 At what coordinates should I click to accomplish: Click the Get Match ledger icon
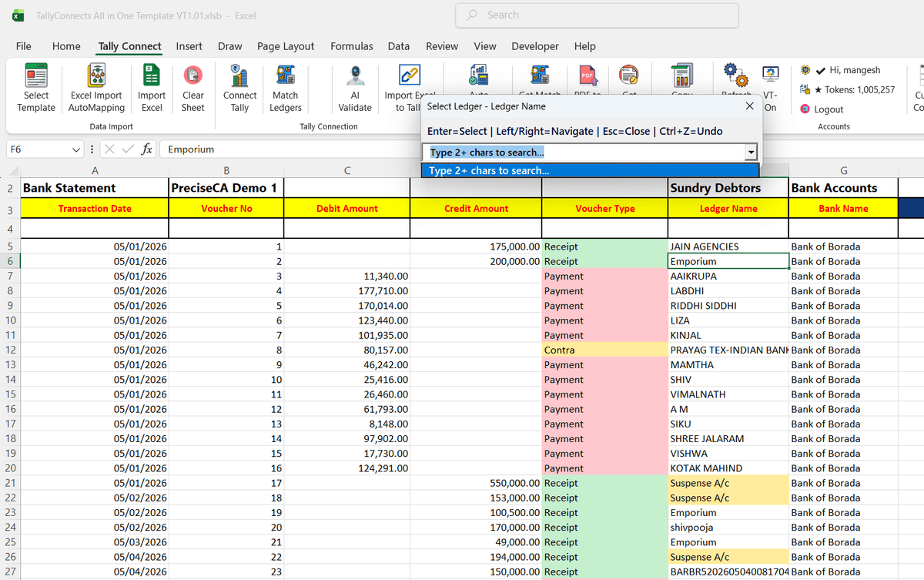click(x=540, y=75)
